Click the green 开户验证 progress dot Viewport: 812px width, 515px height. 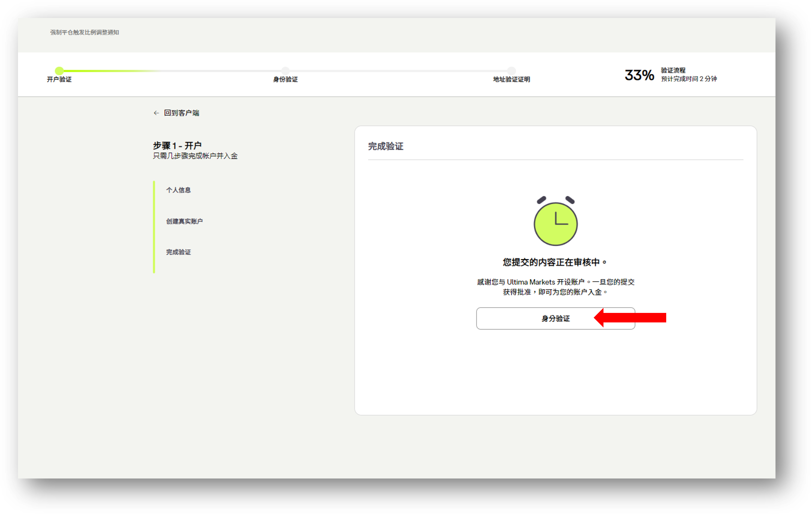point(59,71)
